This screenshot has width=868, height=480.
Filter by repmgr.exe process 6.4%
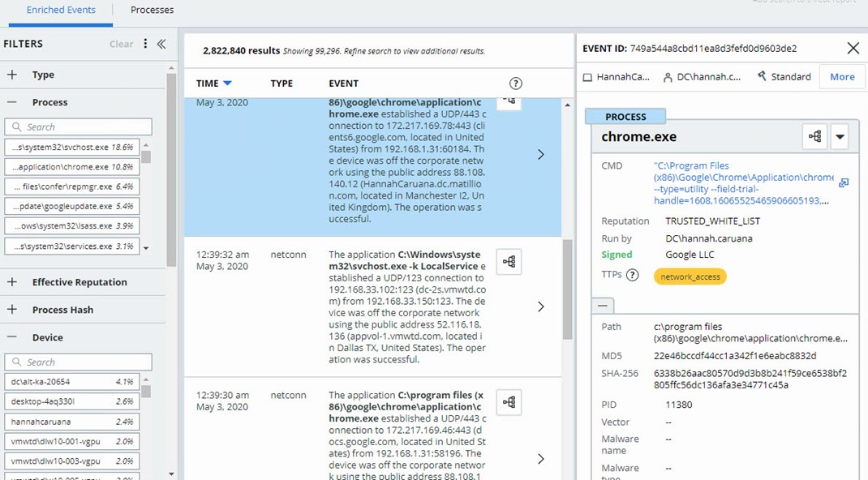click(x=72, y=186)
